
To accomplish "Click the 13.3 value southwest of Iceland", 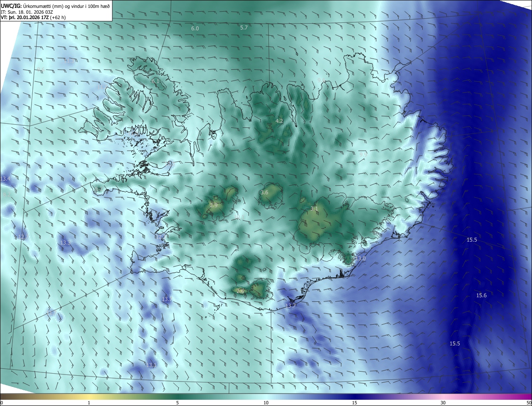I will (x=66, y=242).
